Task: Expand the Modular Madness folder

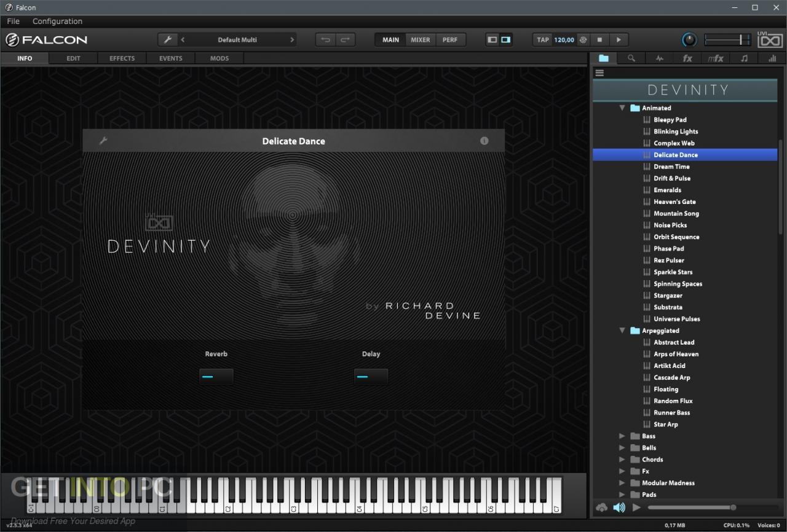Action: (x=622, y=483)
